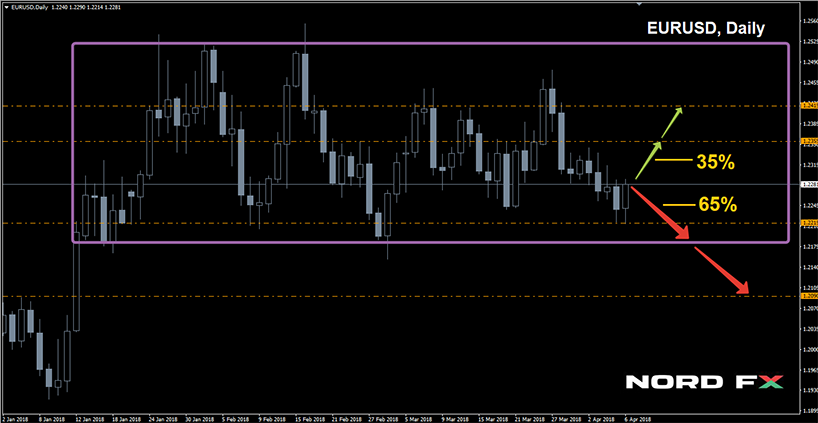Click the current price tag on the price axis
The image size is (818, 423).
coord(807,184)
